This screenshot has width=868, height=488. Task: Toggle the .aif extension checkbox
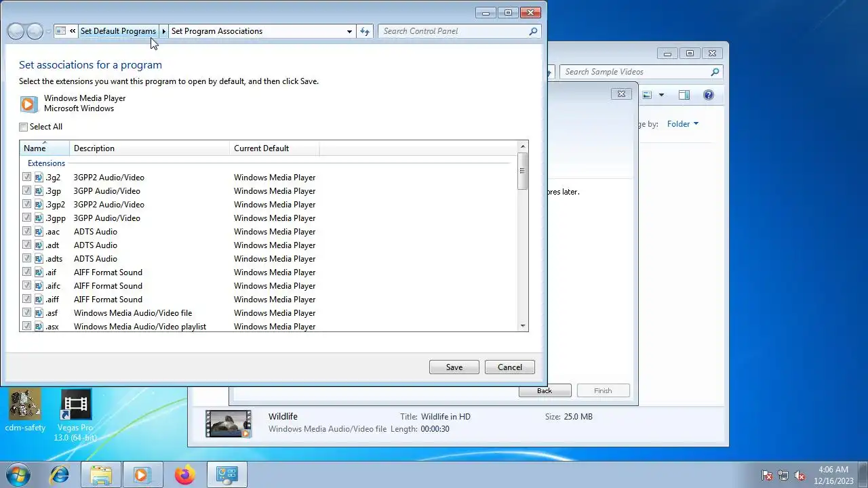[x=26, y=272]
